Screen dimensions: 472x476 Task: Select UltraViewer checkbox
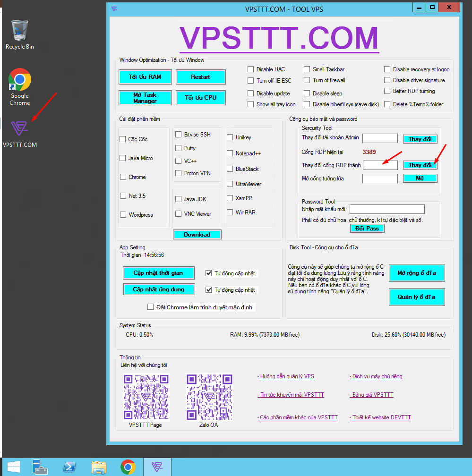[230, 184]
